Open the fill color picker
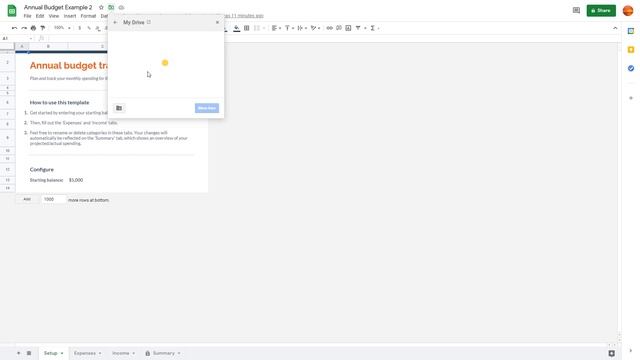The width and height of the screenshot is (640, 360). coord(236,28)
